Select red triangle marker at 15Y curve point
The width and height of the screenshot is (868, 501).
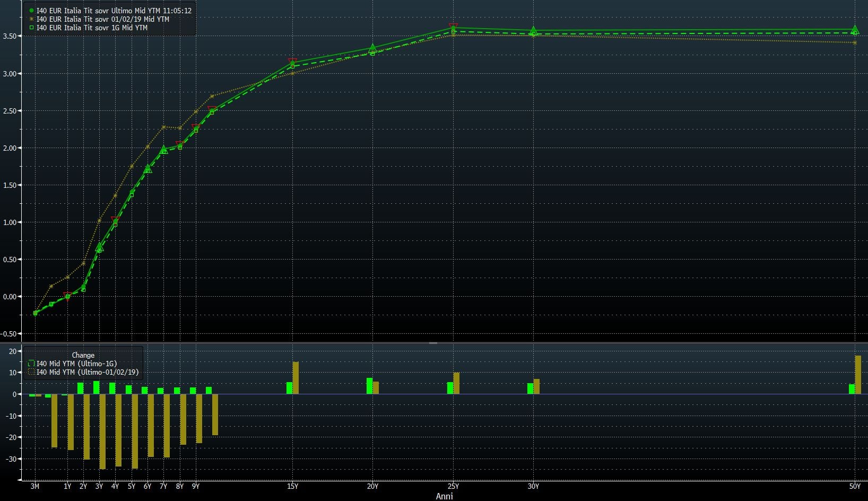pos(292,61)
